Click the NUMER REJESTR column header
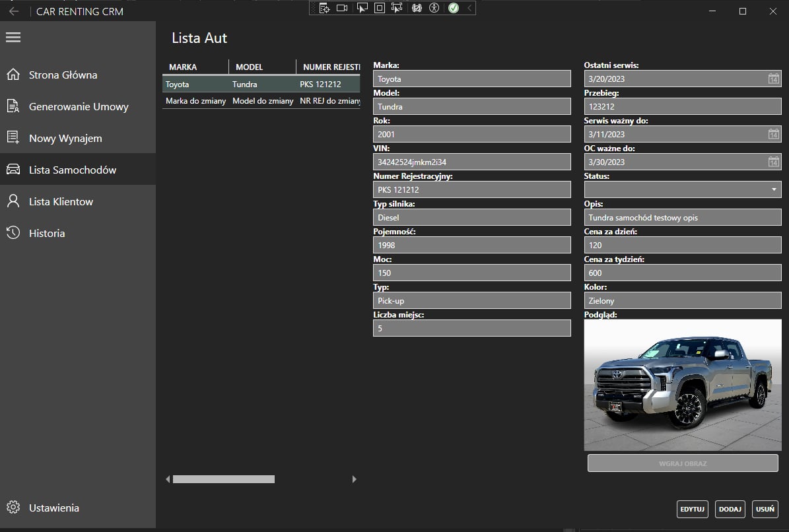 tap(329, 67)
